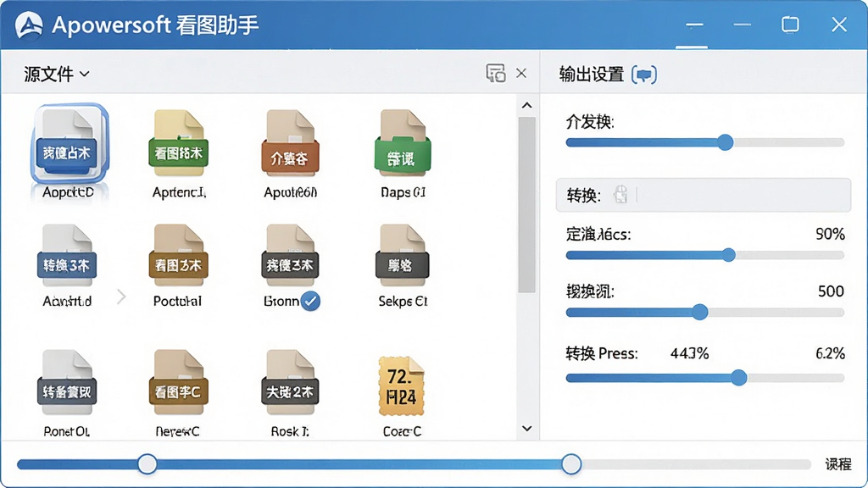
Task: Click the Apowersoft logo in the title bar
Action: (30, 25)
